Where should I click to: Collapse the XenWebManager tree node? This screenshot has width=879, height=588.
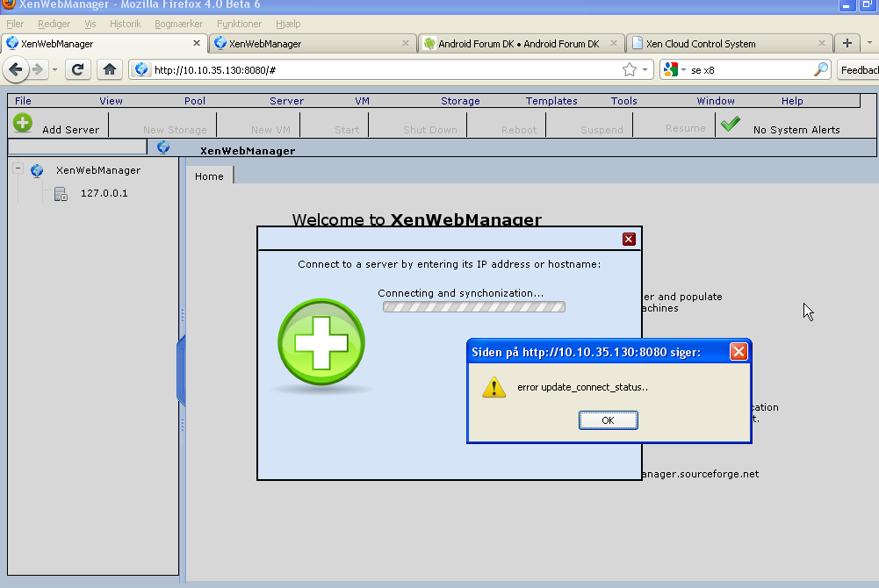coord(18,169)
